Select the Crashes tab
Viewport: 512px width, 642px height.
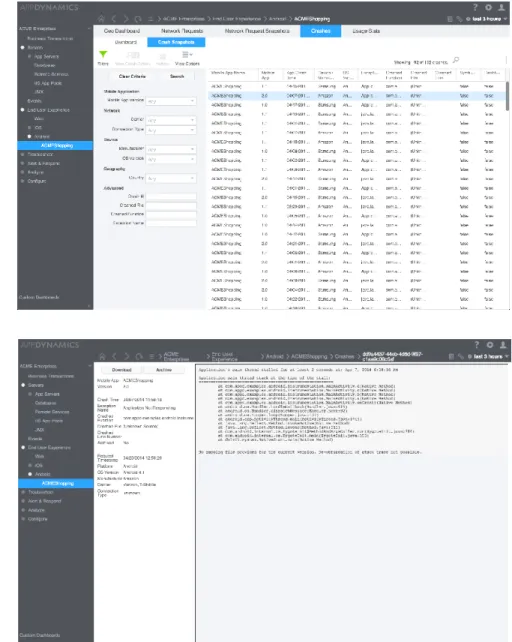(x=320, y=31)
